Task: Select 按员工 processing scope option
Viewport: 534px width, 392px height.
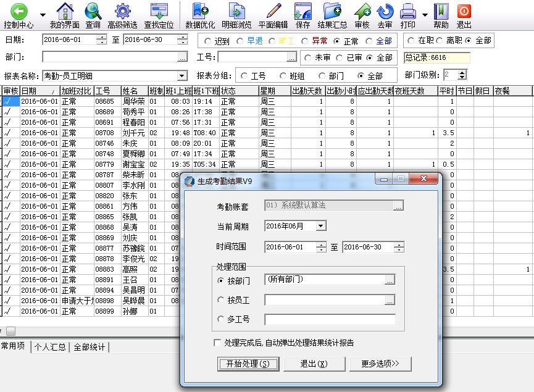Action: 222,300
